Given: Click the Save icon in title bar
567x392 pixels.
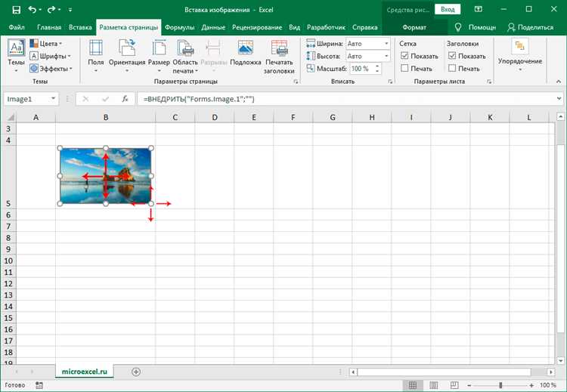Looking at the screenshot, I should (x=17, y=10).
